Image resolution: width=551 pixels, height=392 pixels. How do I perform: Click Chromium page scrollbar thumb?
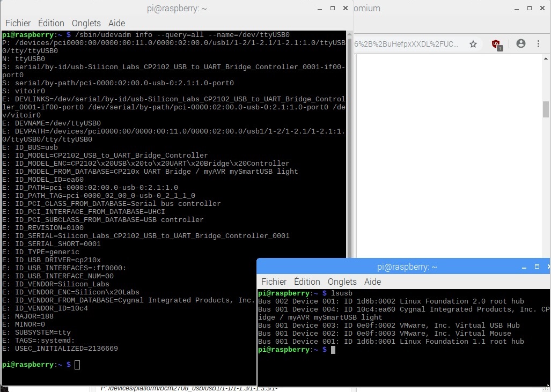click(x=546, y=109)
